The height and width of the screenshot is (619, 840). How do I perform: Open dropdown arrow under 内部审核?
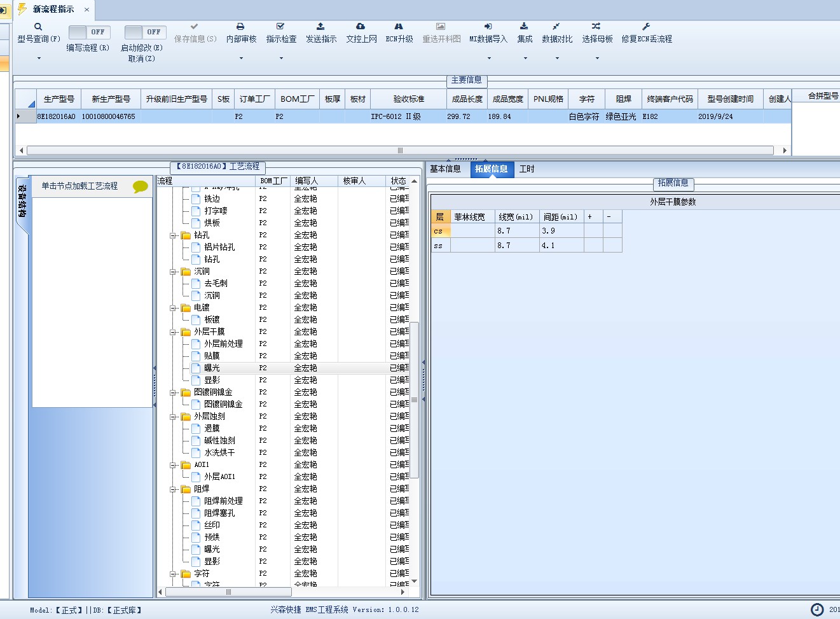point(241,59)
